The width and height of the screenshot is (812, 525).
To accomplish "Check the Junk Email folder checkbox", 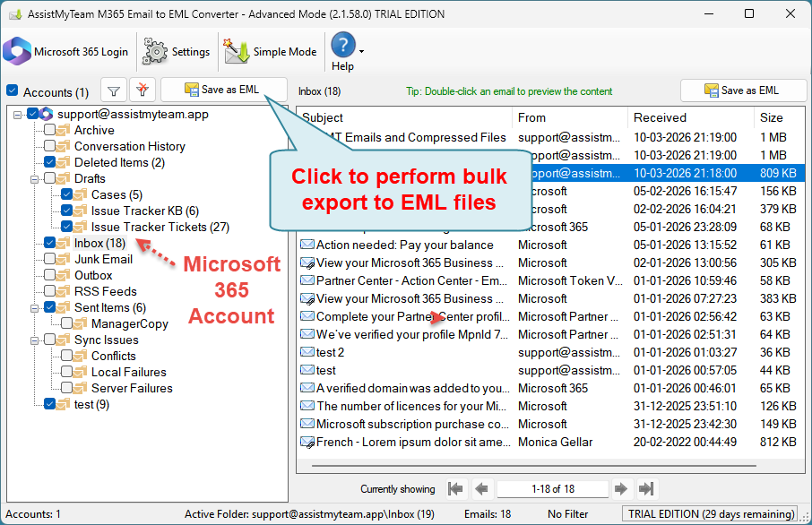I will coord(50,259).
